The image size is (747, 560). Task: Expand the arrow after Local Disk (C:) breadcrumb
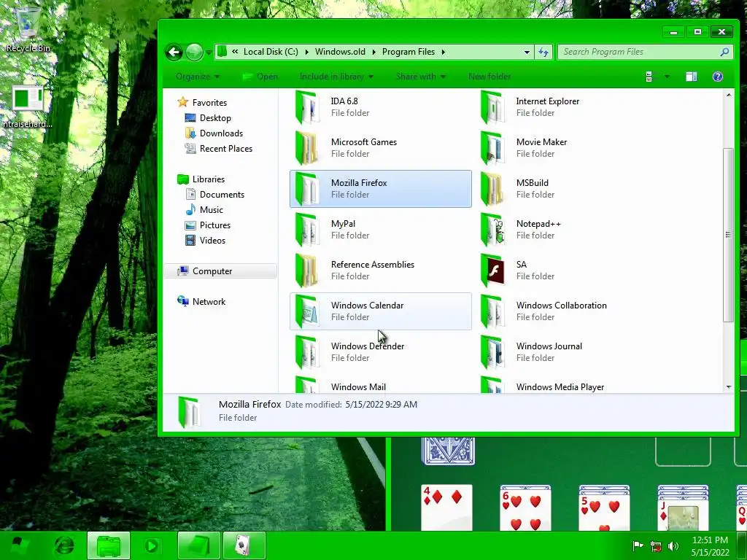(306, 52)
